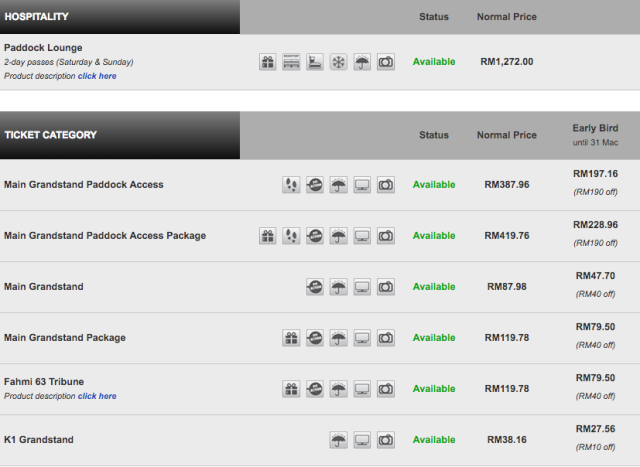Click the umbrella icon in K1 Grandstand row
Image resolution: width=640 pixels, height=467 pixels.
pos(338,440)
